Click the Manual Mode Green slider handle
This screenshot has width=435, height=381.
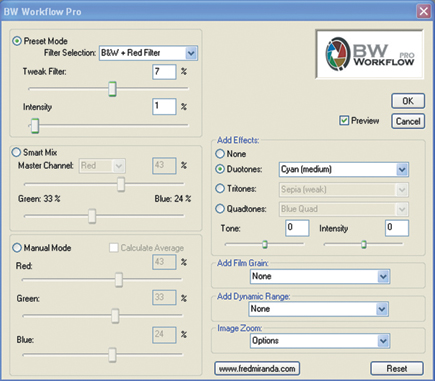115,315
